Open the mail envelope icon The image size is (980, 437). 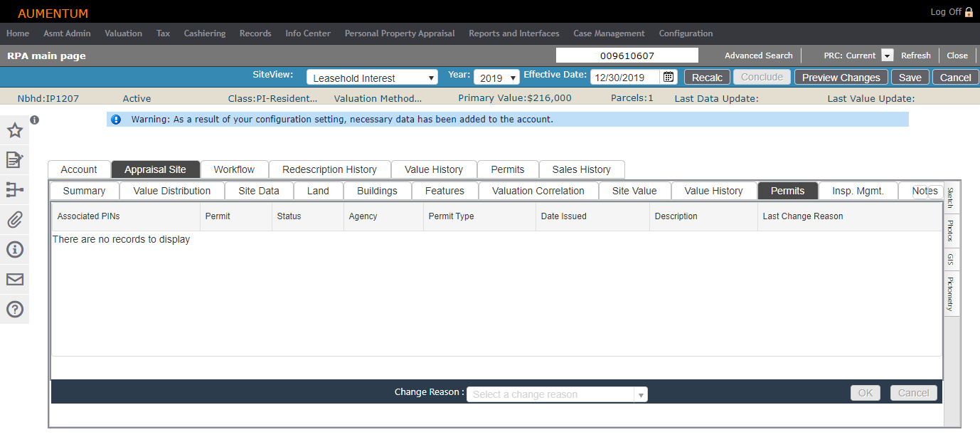click(x=14, y=279)
